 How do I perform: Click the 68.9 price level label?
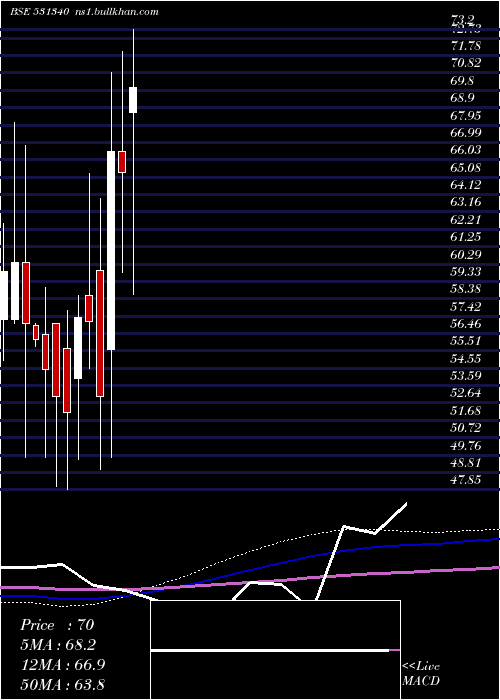click(463, 98)
